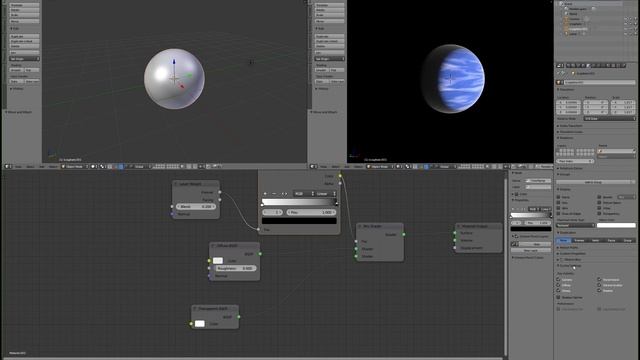Screen dimensions: 640x360
Task: Click viewport shading icon in left 3D view header
Action: [x=93, y=167]
